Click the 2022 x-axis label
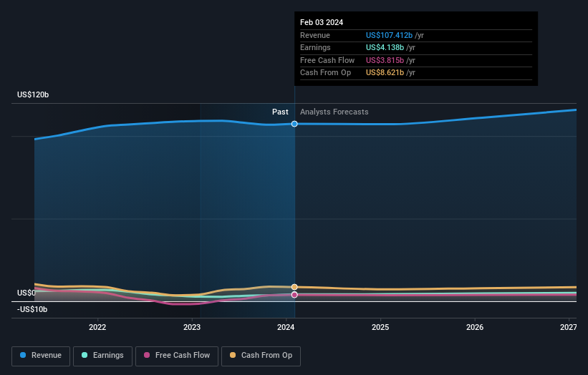Image resolution: width=588 pixels, height=375 pixels. [x=97, y=328]
